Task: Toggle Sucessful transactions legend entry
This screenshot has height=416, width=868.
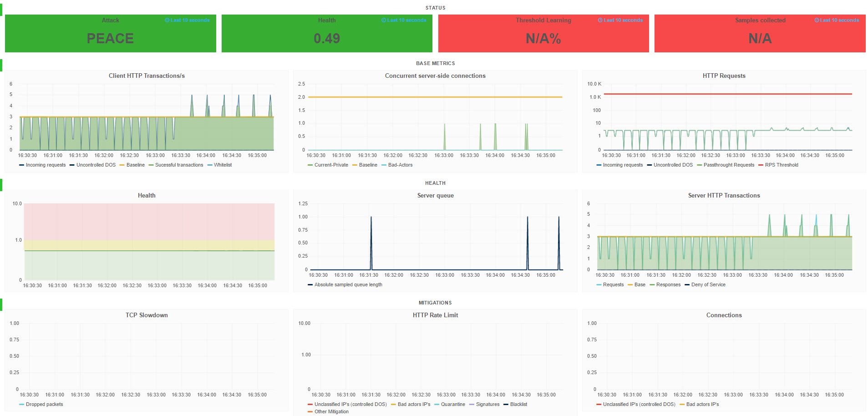Action: pyautogui.click(x=179, y=165)
